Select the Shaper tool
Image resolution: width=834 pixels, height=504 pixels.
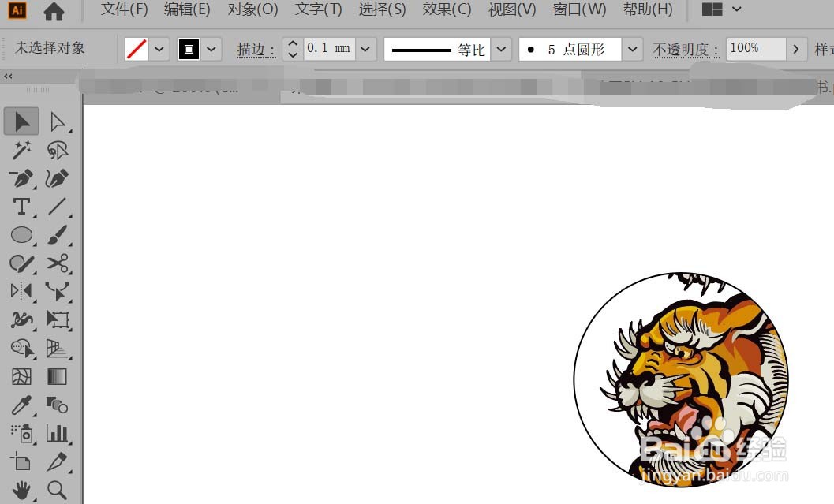coord(21,263)
